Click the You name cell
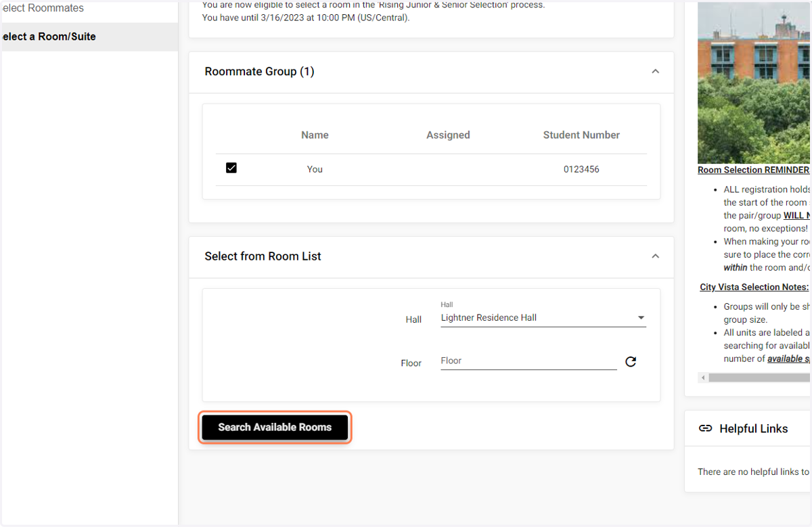Image resolution: width=812 pixels, height=527 pixels. [x=315, y=169]
